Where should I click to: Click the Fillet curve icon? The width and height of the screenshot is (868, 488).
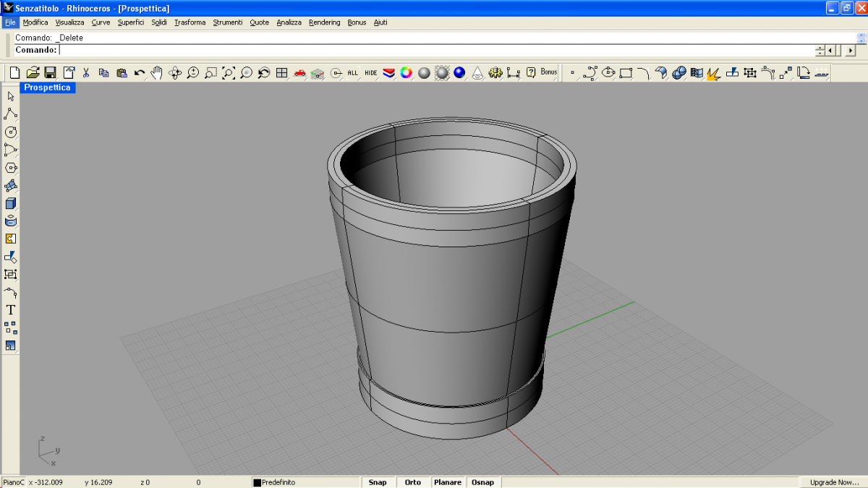(643, 72)
